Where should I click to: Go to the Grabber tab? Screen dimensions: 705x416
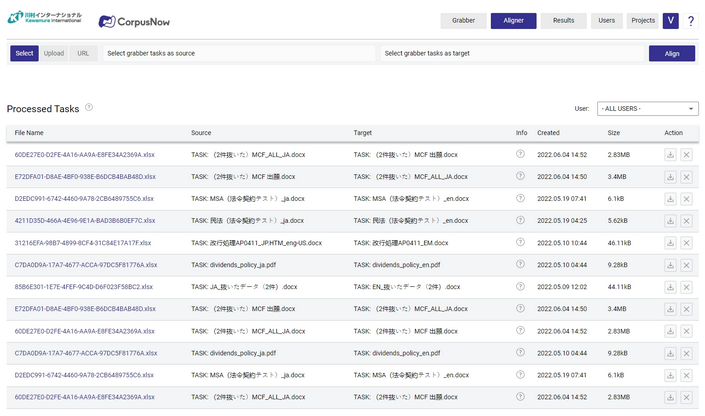(463, 20)
